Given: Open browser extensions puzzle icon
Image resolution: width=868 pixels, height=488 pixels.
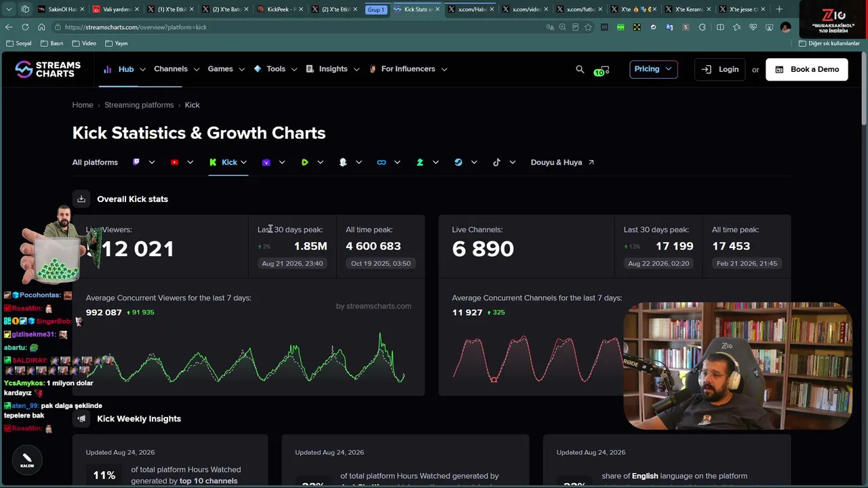Looking at the screenshot, I should 702,27.
